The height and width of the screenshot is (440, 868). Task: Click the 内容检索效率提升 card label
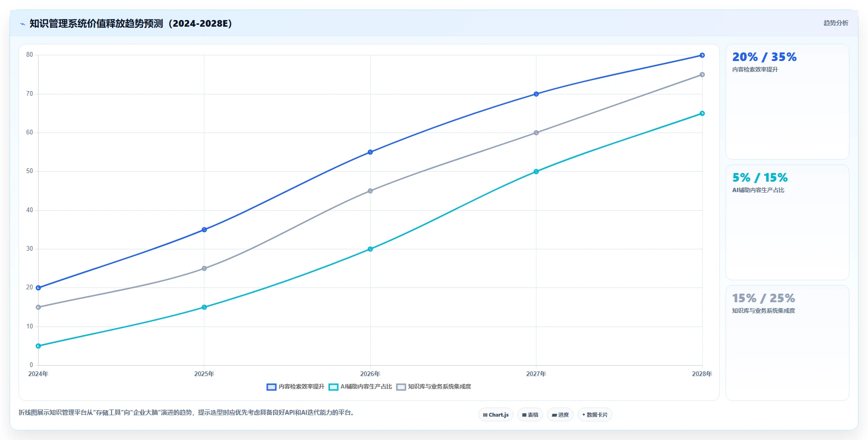click(755, 70)
